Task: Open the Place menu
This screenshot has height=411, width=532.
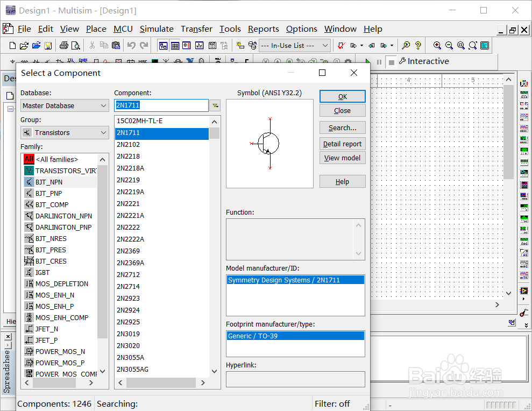Action: click(96, 29)
